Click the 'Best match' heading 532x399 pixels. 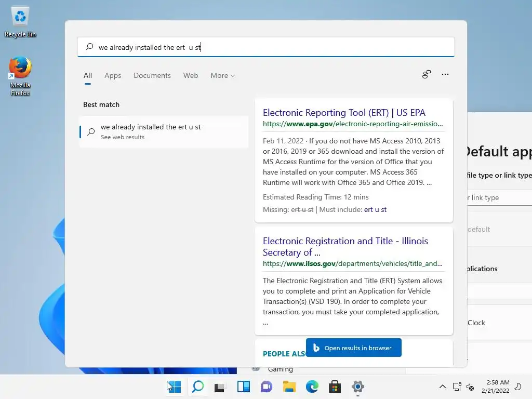point(101,104)
